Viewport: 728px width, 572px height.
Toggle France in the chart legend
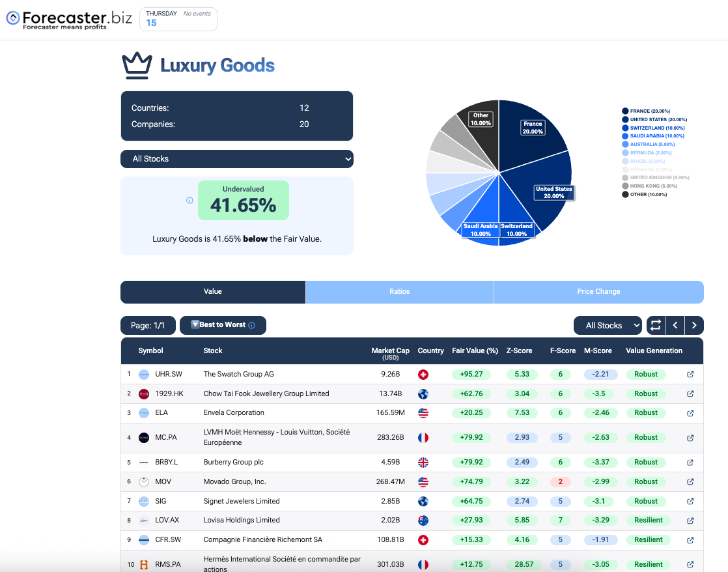click(649, 111)
